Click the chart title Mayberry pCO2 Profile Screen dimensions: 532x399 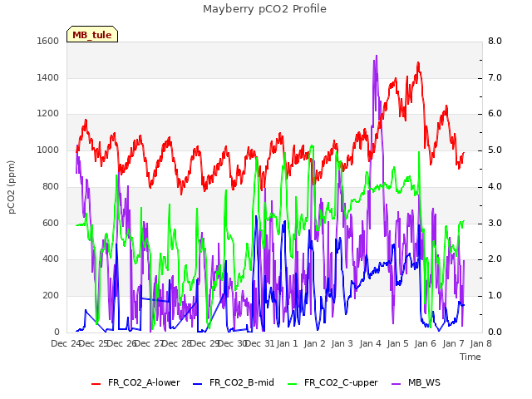pos(264,9)
